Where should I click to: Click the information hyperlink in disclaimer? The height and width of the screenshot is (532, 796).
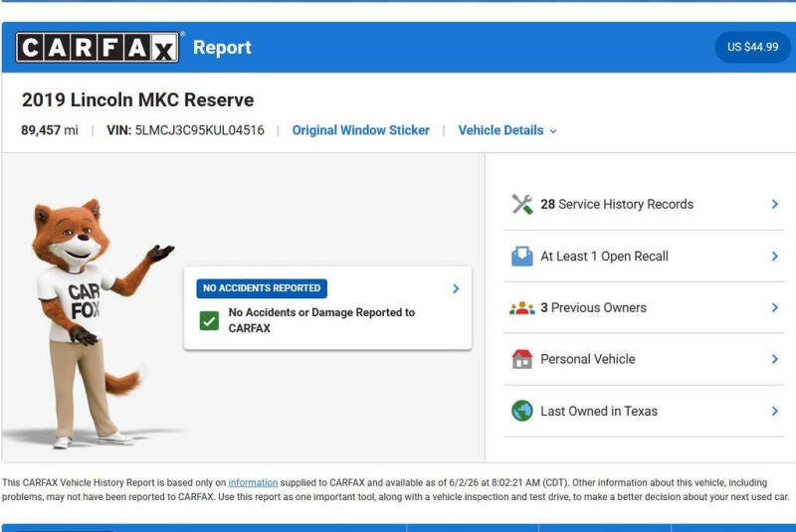253,483
